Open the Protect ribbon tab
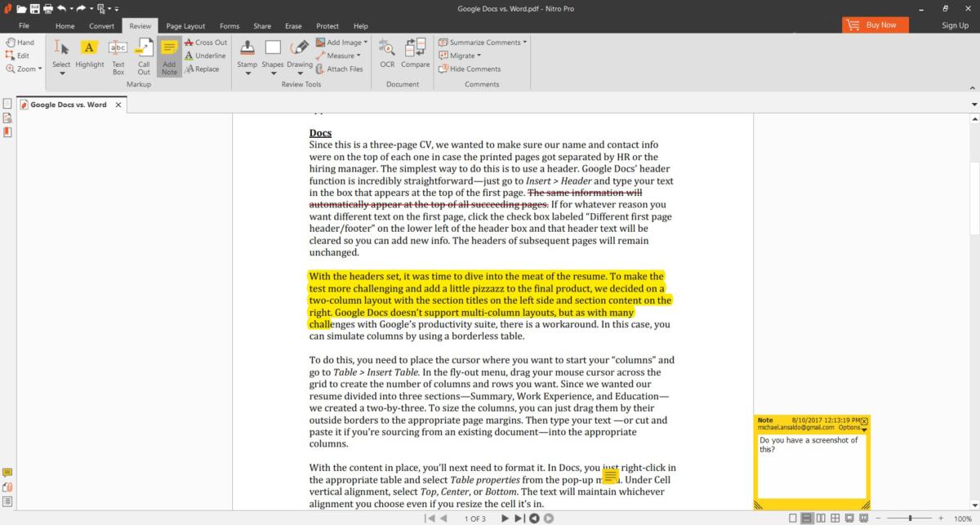Viewport: 980px width, 525px height. (328, 26)
